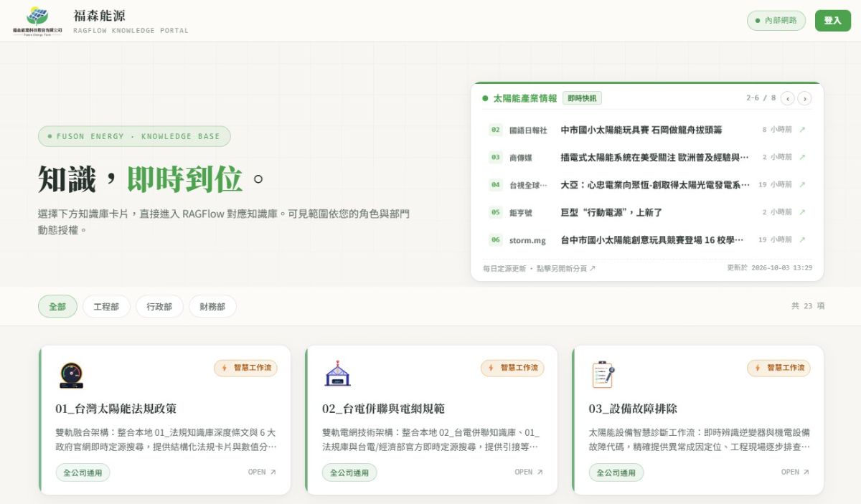The image size is (861, 504).
Task: Click card title 02_台電併聯與電網規範
Action: click(383, 409)
